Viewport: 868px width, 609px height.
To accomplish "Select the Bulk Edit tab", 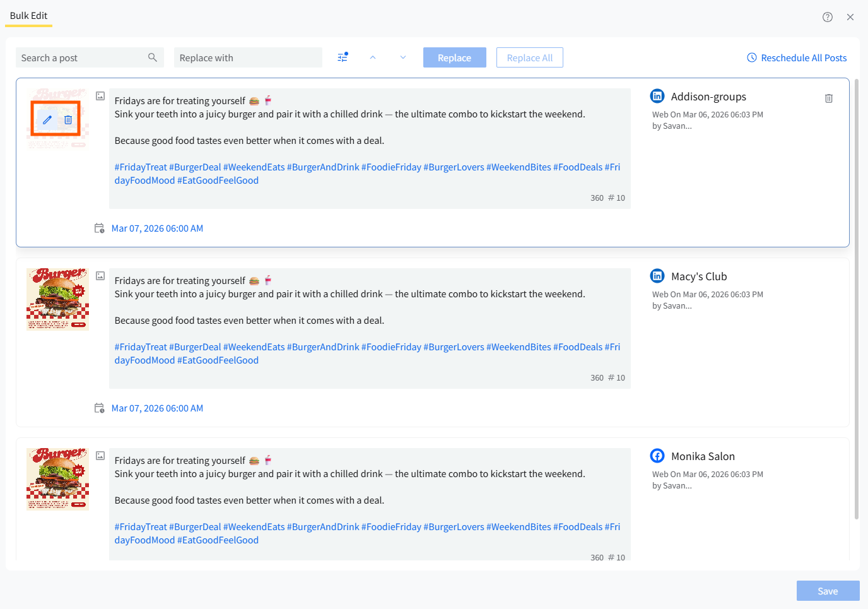I will click(x=28, y=16).
